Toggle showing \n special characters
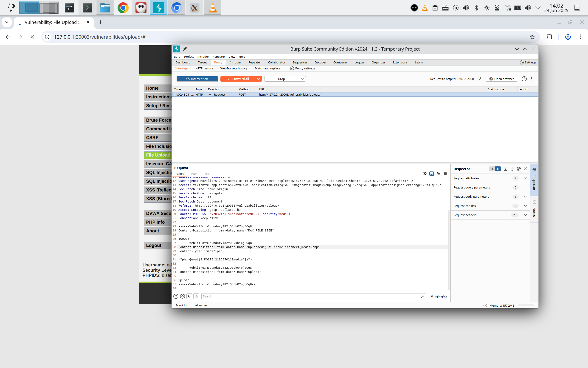Image resolution: width=588 pixels, height=368 pixels. (x=439, y=174)
